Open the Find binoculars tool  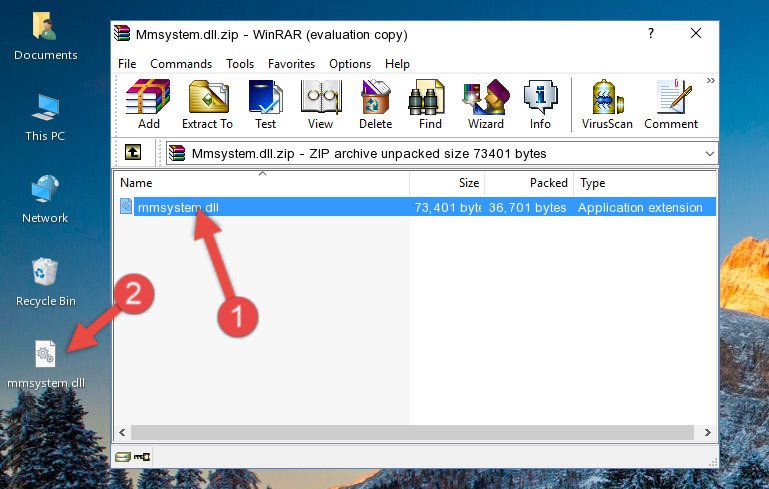click(x=430, y=104)
